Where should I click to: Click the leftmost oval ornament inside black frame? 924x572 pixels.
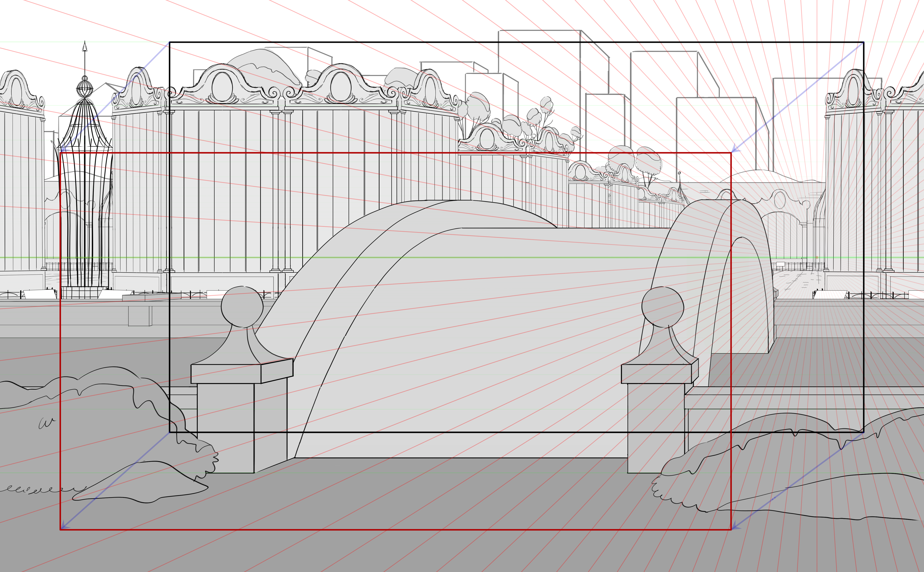point(222,87)
